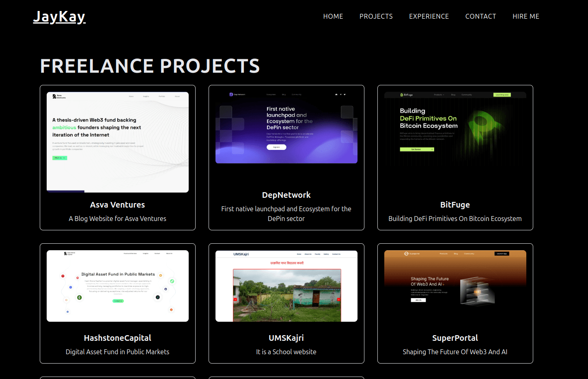The height and width of the screenshot is (379, 588).
Task: Click the FREELANCE PROJECTS heading
Action: (x=150, y=66)
